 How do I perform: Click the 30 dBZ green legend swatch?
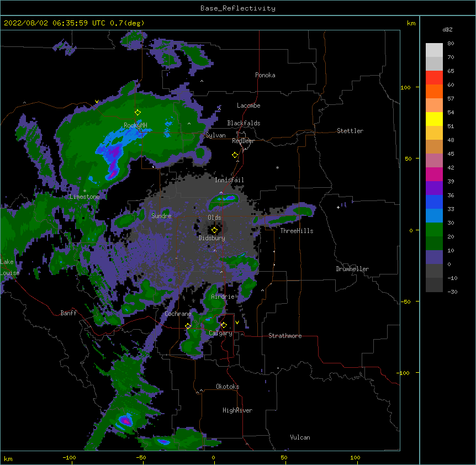click(x=434, y=230)
